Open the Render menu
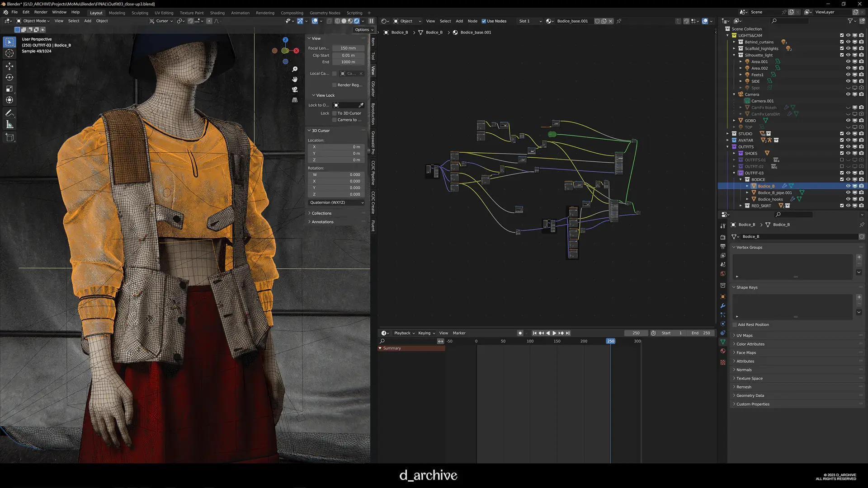The image size is (868, 488). (41, 12)
